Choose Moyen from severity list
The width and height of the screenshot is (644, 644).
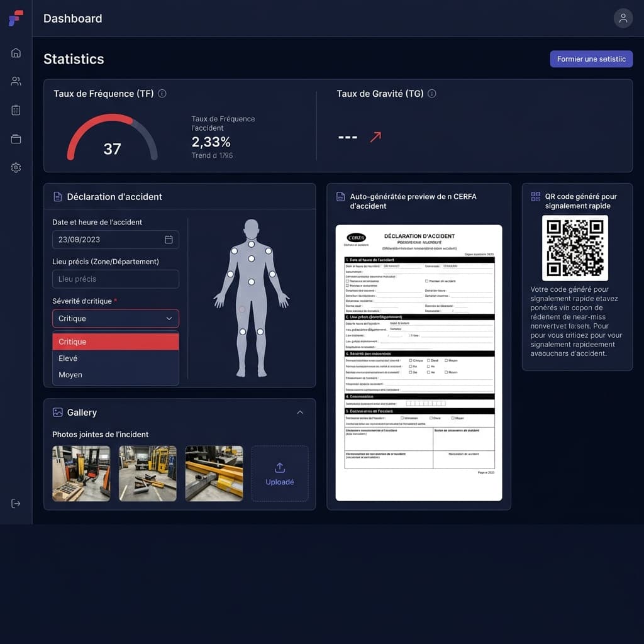click(116, 375)
